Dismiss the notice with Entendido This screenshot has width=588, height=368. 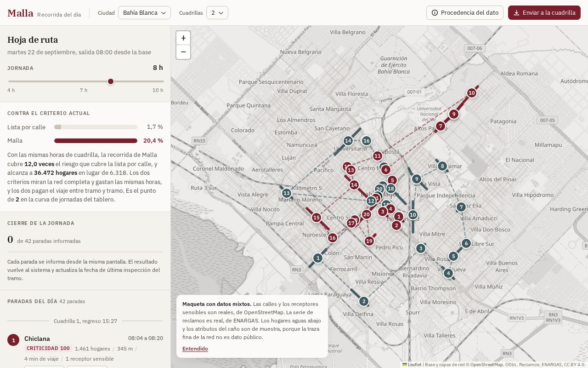(x=195, y=349)
